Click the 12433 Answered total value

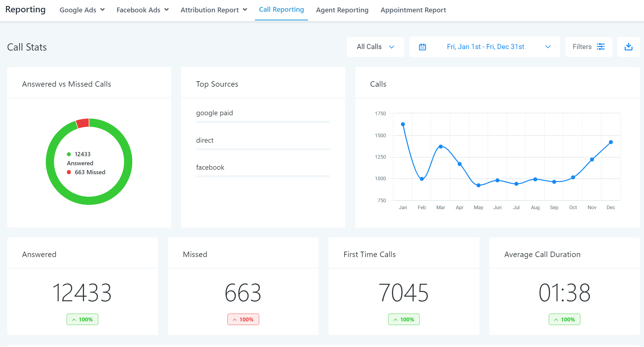pos(82,293)
